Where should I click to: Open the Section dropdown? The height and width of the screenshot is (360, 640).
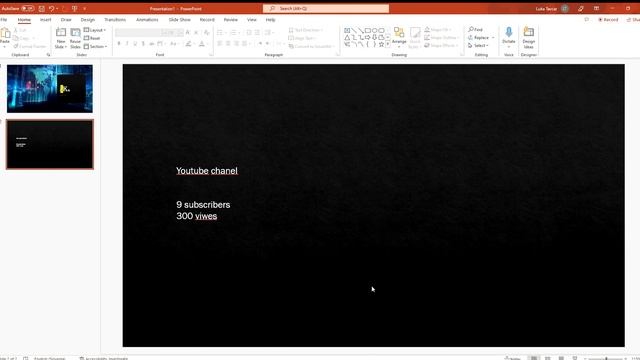95,47
